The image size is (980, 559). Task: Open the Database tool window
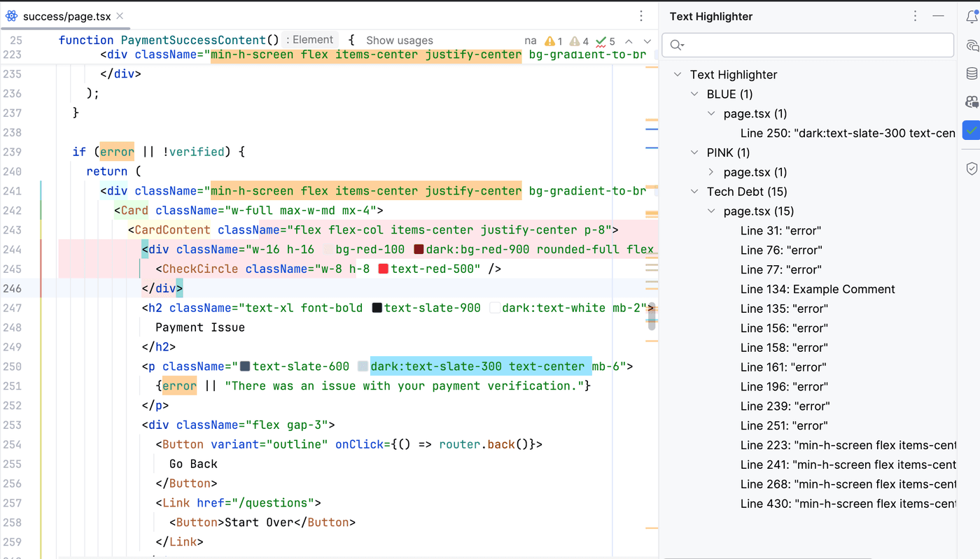(x=972, y=74)
